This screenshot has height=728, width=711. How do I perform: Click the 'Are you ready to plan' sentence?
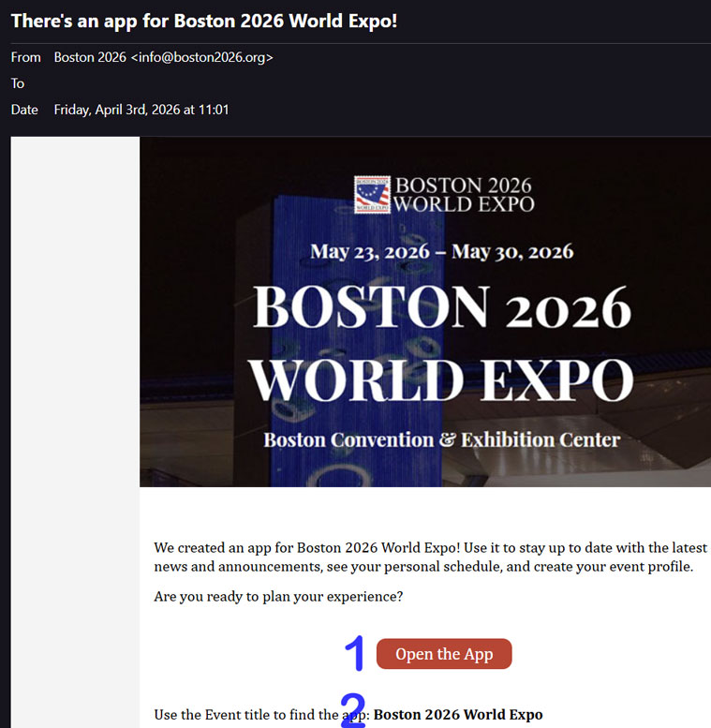click(278, 596)
